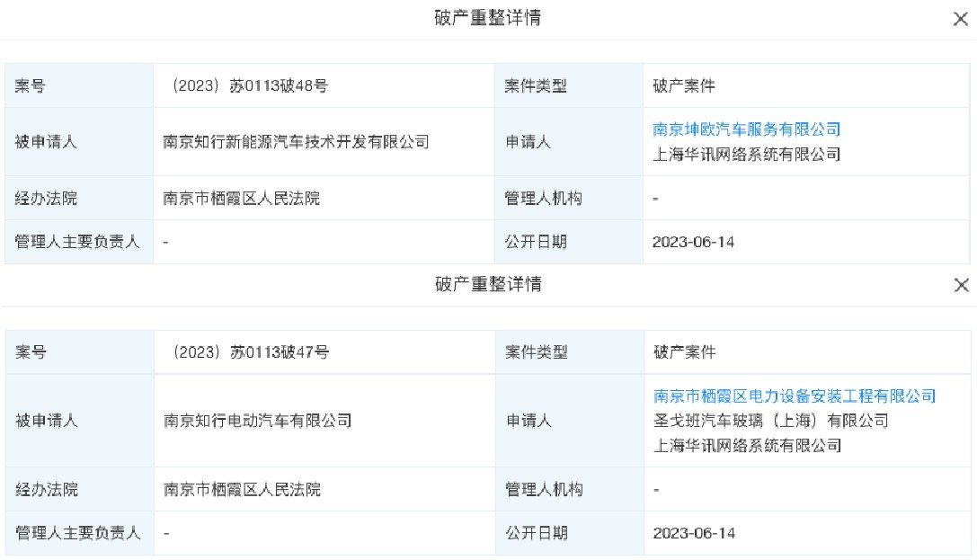Image resolution: width=977 pixels, height=560 pixels.
Task: Click 案件类型 label in 破48号 table
Action: click(536, 86)
